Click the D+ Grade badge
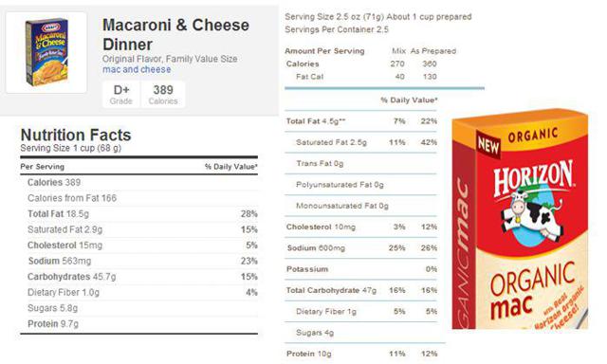The width and height of the screenshot is (607, 364). pyautogui.click(x=121, y=94)
